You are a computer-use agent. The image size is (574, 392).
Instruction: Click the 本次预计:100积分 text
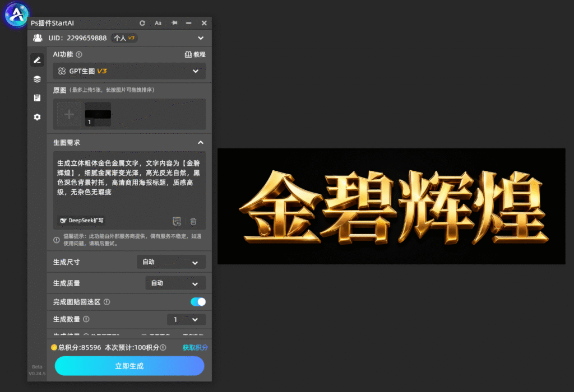132,347
